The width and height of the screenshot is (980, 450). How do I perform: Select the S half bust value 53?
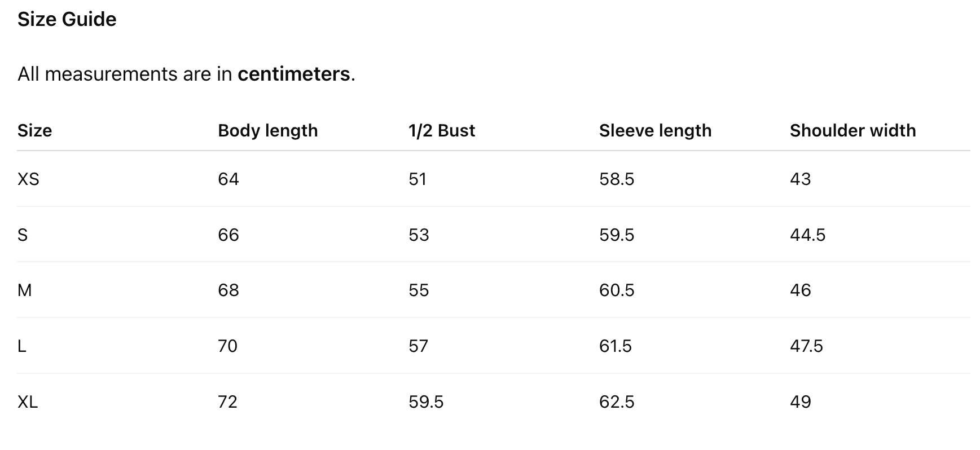point(419,235)
